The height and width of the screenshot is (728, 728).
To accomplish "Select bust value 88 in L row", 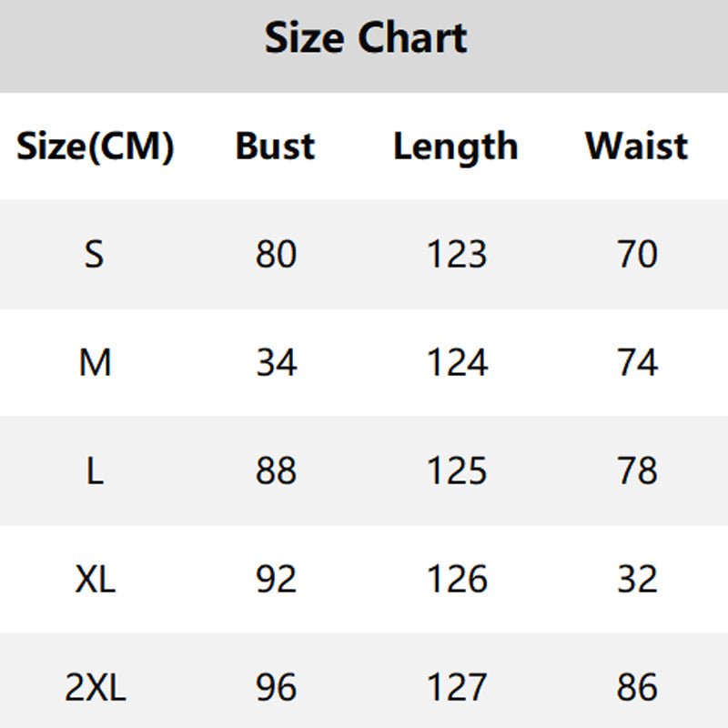I will 276,471.
